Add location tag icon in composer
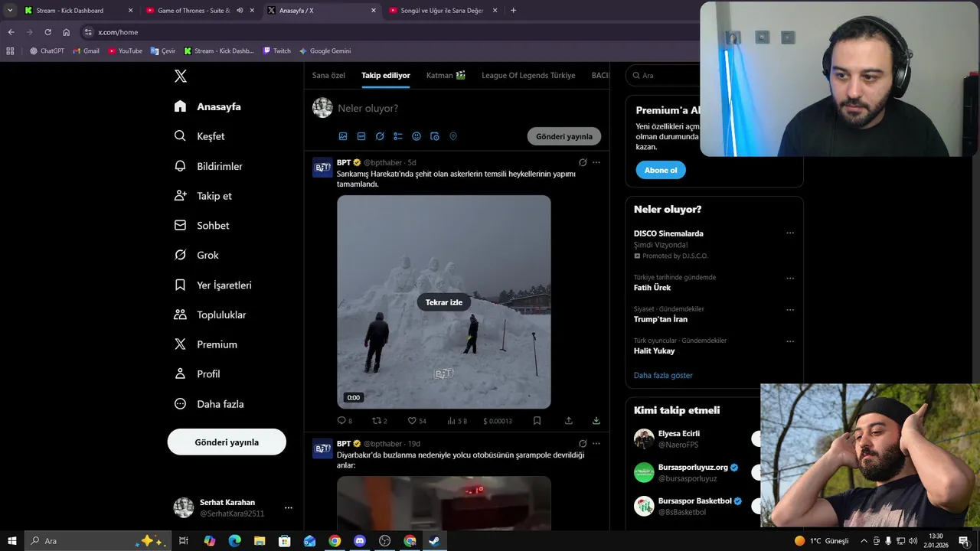 (x=453, y=136)
